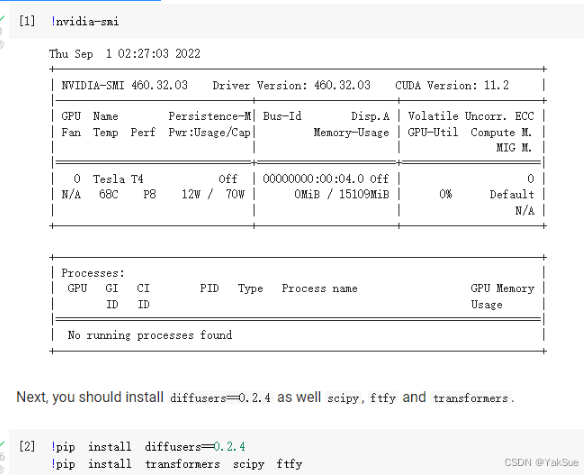The height and width of the screenshot is (476, 584).
Task: Click into the !nvidia-smi code line
Action: coord(85,22)
